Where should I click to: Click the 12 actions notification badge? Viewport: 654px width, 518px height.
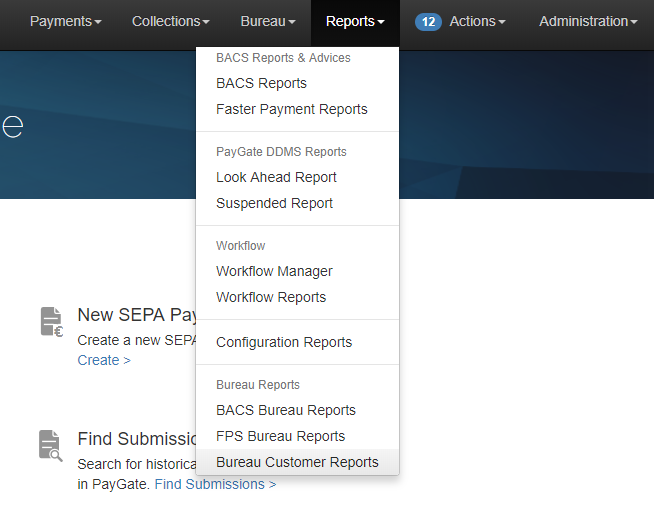coord(428,22)
